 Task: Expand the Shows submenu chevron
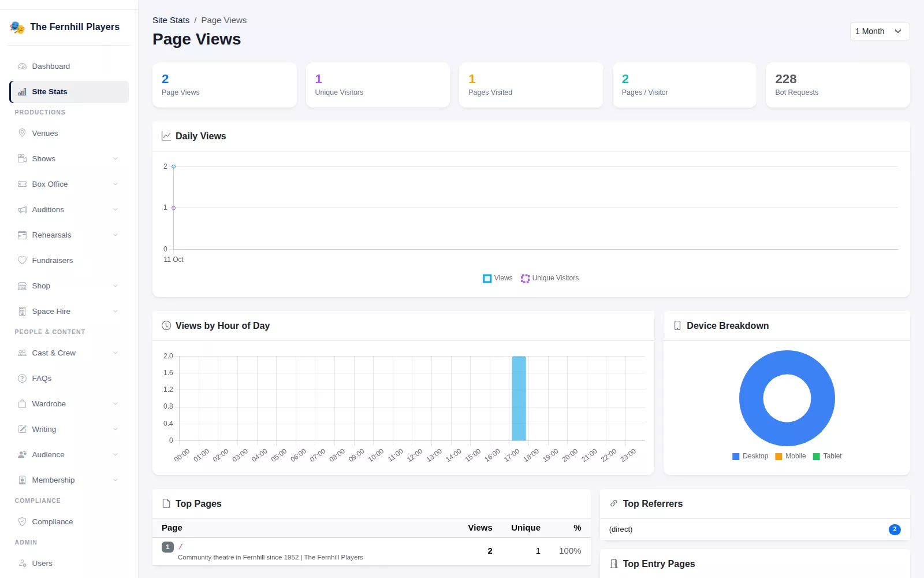click(115, 159)
